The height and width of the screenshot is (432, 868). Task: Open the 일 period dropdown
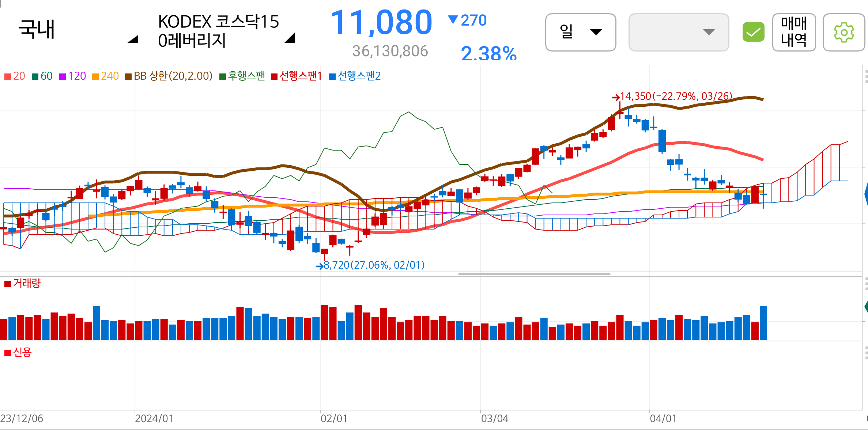point(581,33)
